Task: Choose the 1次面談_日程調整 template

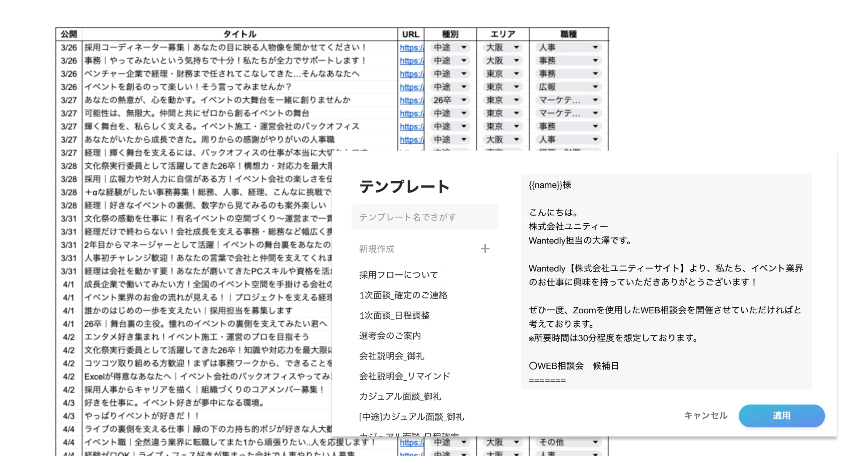Action: coord(394,315)
